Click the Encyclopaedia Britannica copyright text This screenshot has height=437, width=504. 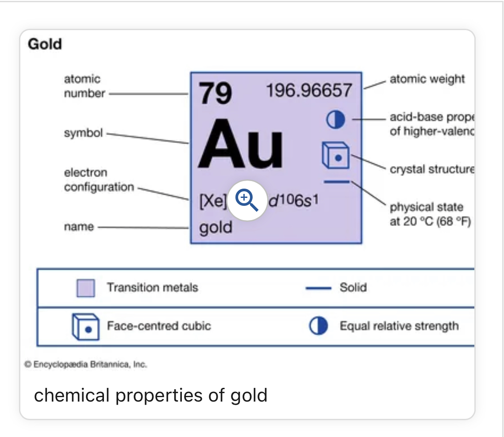coord(85,364)
